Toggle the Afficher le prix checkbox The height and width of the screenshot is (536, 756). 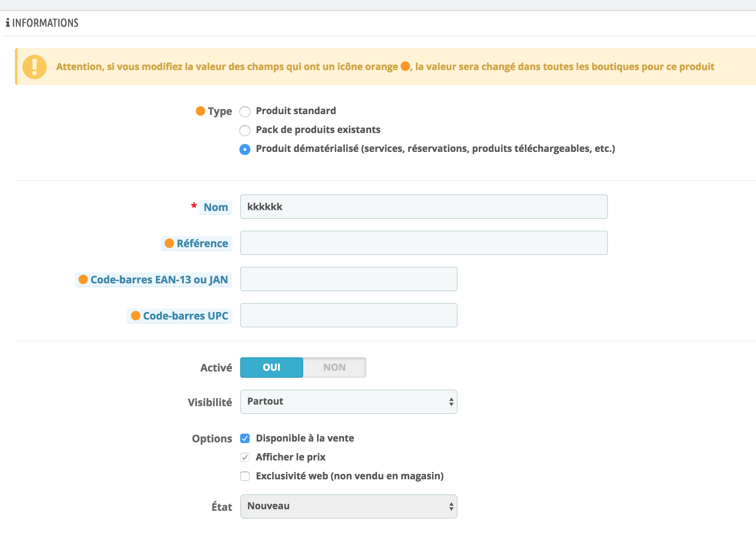coord(245,457)
